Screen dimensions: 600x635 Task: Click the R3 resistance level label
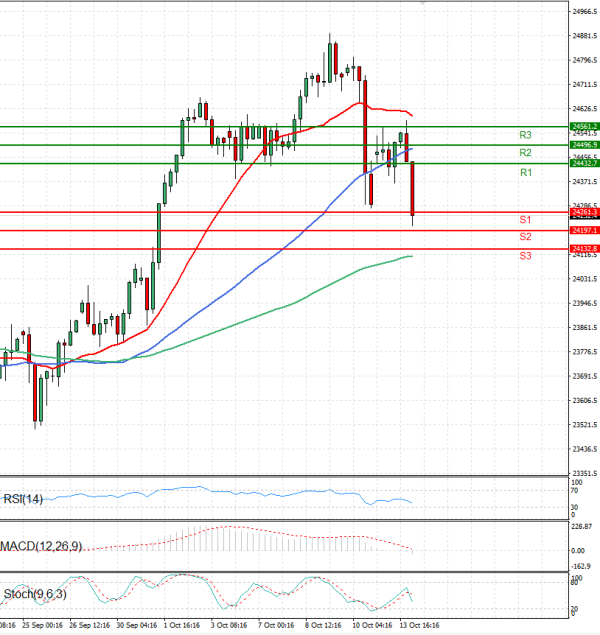(x=524, y=135)
